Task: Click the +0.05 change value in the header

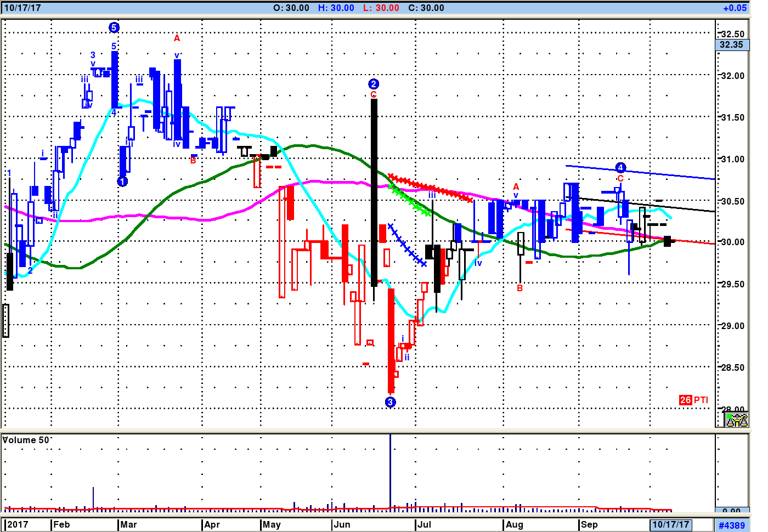Action: point(735,8)
